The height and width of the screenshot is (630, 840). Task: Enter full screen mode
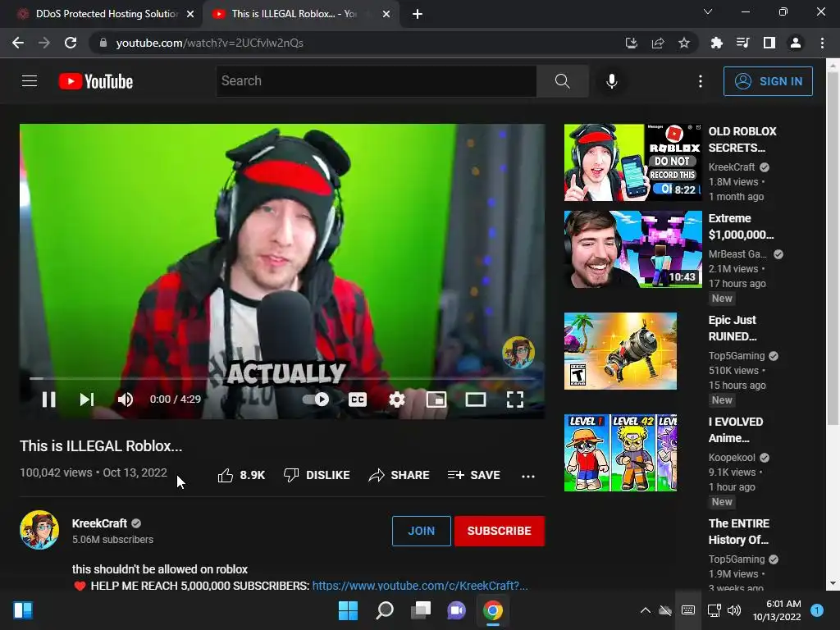pyautogui.click(x=515, y=399)
